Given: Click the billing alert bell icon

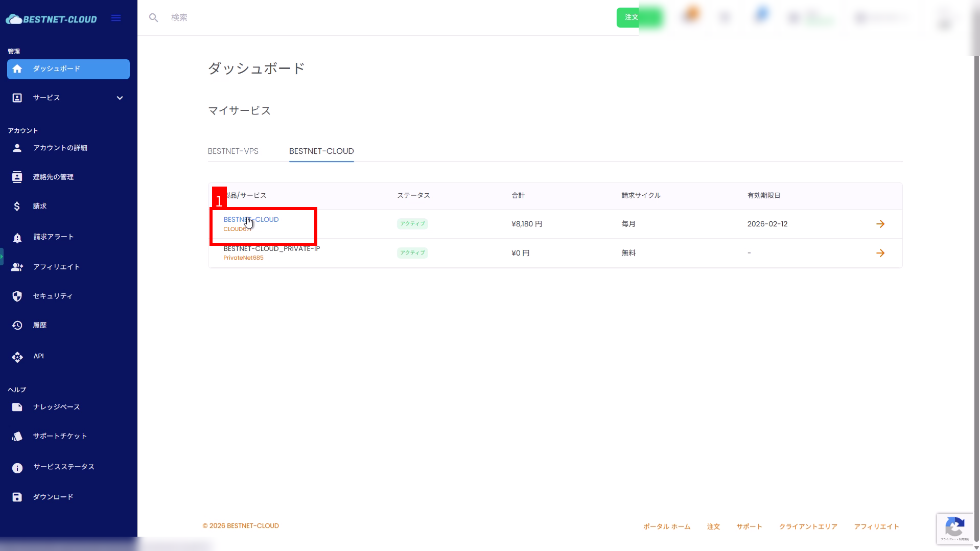Looking at the screenshot, I should click(17, 237).
